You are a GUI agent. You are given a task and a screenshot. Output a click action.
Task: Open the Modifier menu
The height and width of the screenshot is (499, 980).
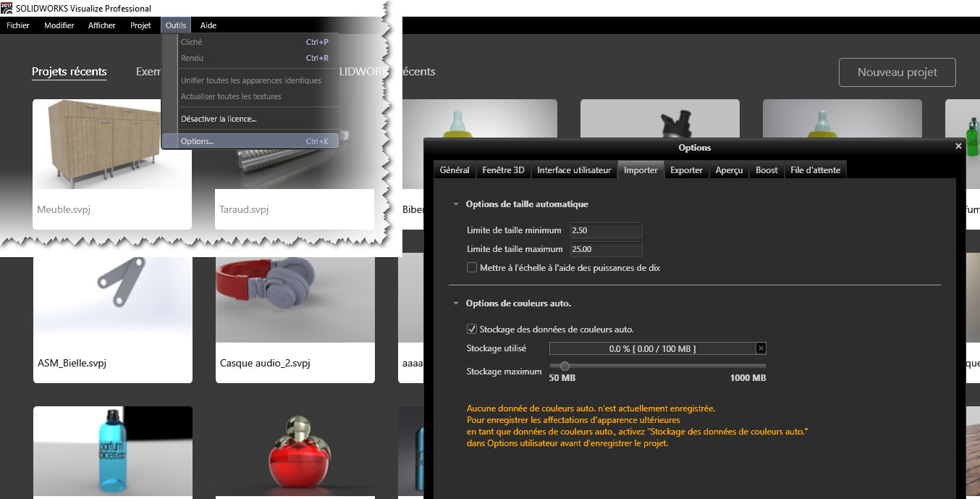59,25
